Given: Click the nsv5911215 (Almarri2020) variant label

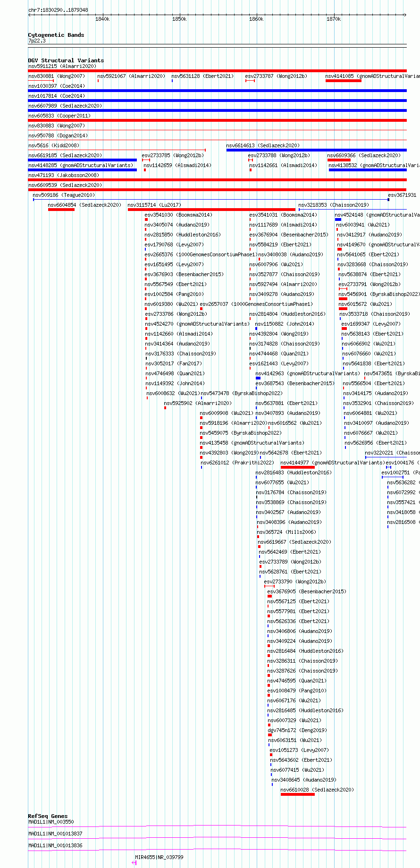Looking at the screenshot, I should coord(62,66).
